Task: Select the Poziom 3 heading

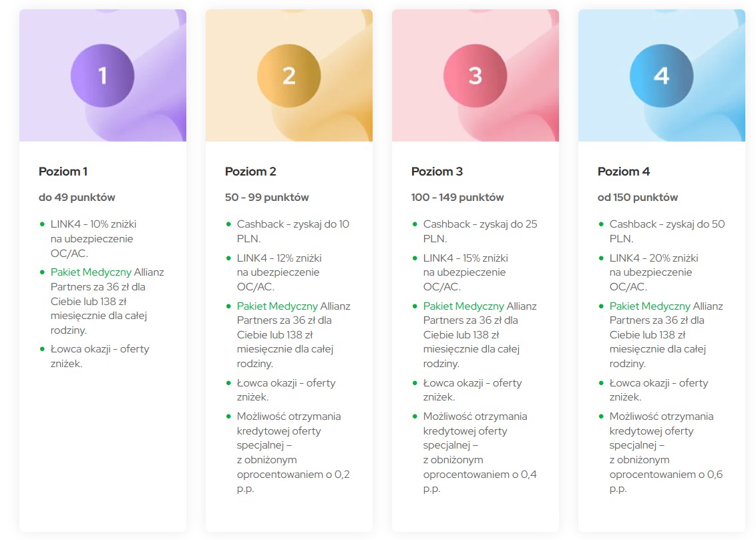Action: click(x=437, y=172)
